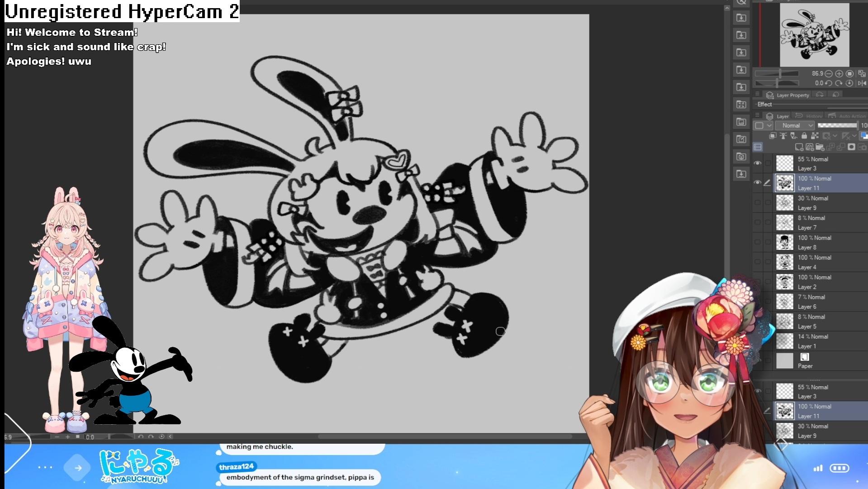
Task: Adjust the Navigator rotation slider
Action: tap(777, 83)
